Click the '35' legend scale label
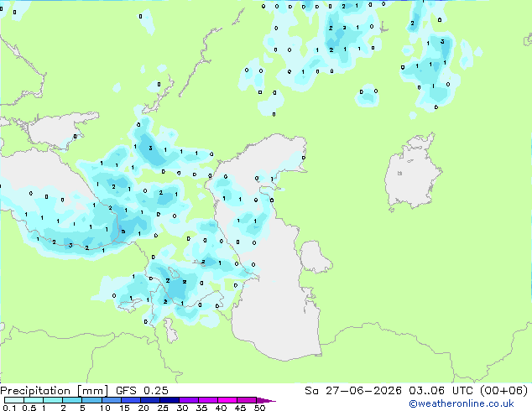The width and height of the screenshot is (532, 411). point(201,408)
